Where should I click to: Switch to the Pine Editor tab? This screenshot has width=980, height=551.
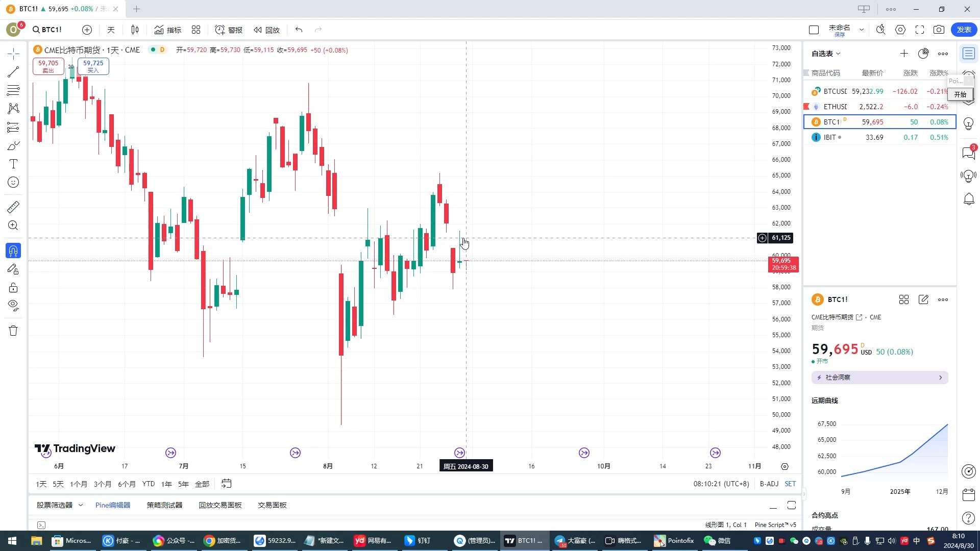pos(113,505)
